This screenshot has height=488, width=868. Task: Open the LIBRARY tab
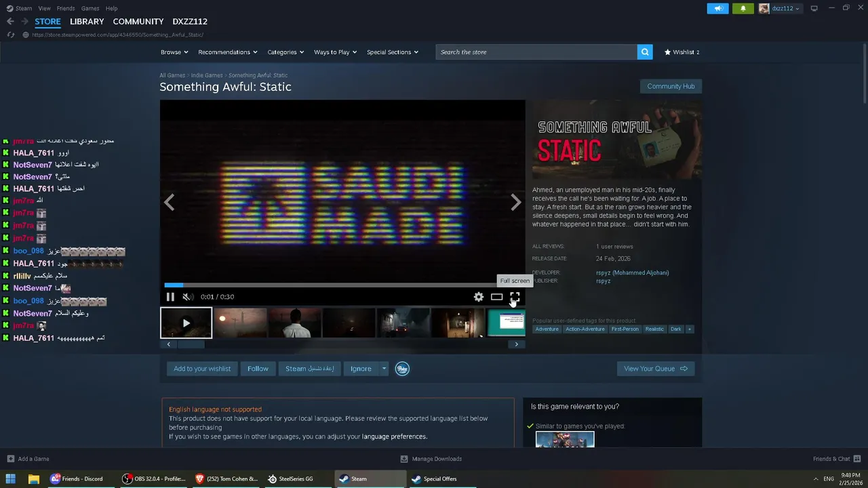(x=87, y=22)
